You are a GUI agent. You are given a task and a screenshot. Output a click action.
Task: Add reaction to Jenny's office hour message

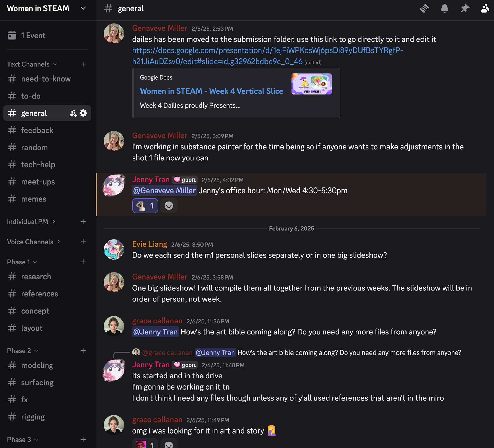[x=169, y=206]
